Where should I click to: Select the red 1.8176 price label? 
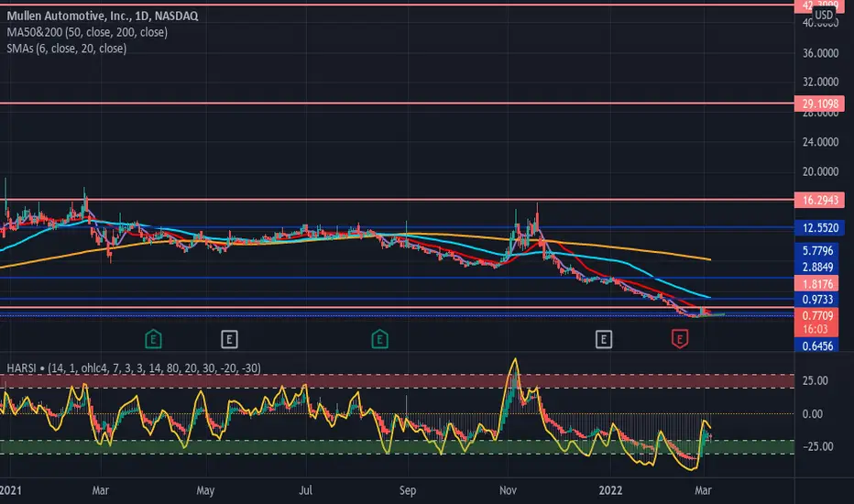817,284
